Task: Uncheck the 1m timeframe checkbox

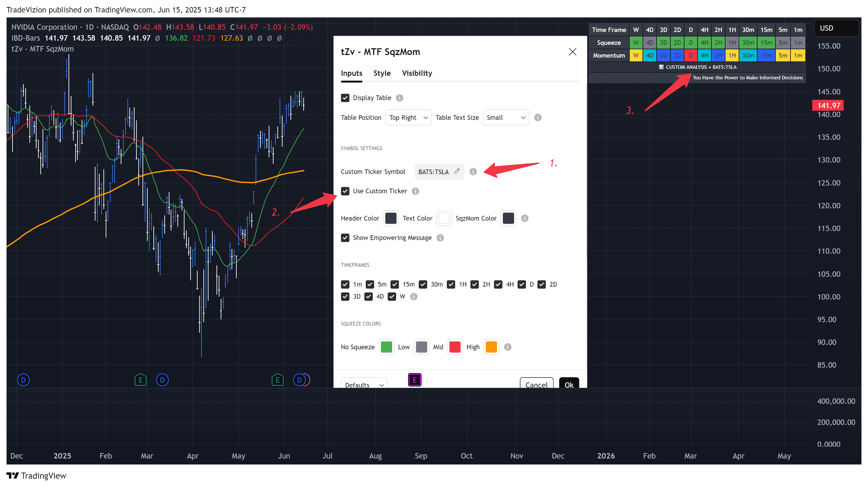Action: 345,284
